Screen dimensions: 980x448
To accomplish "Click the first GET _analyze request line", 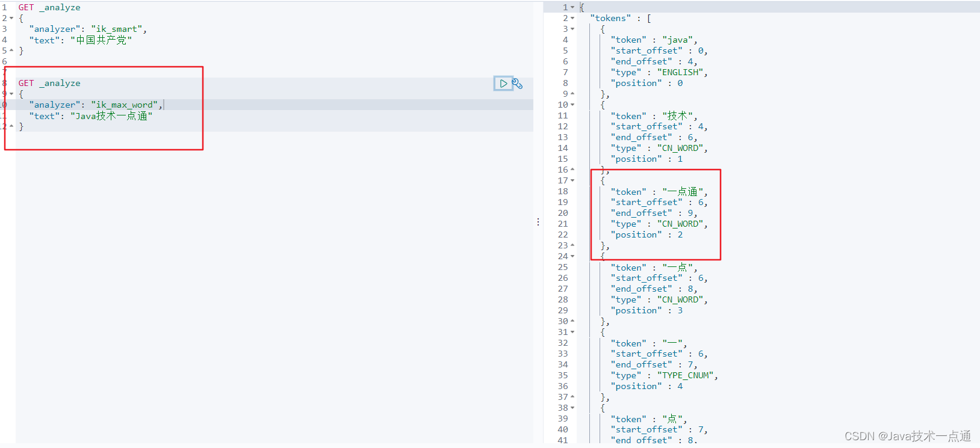I will click(49, 7).
